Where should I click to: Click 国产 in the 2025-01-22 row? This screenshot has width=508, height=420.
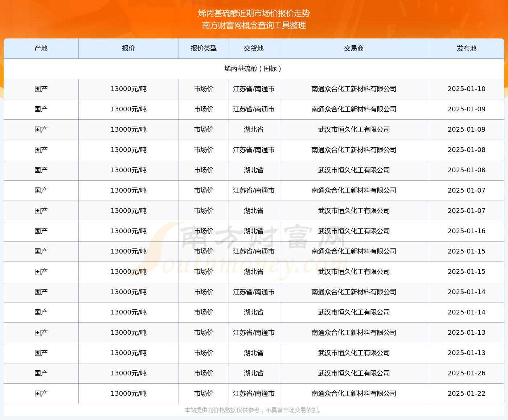pos(41,394)
